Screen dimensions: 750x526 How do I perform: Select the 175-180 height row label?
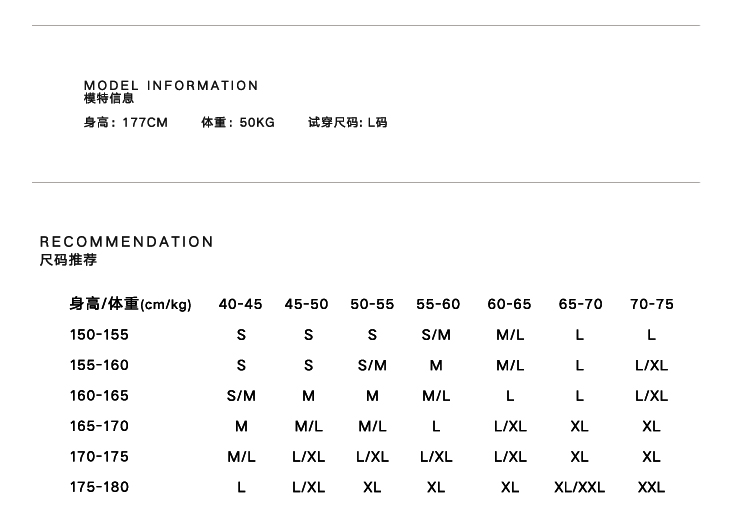pyautogui.click(x=99, y=487)
